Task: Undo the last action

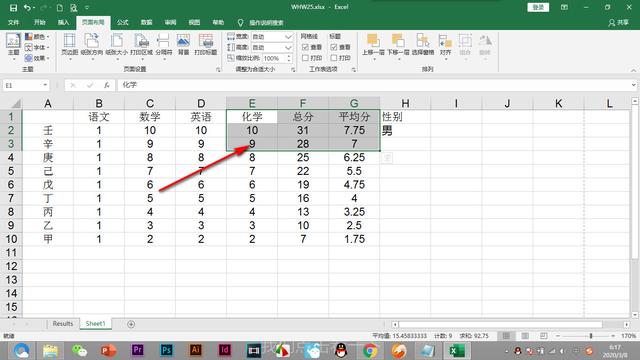Action: tap(27, 7)
